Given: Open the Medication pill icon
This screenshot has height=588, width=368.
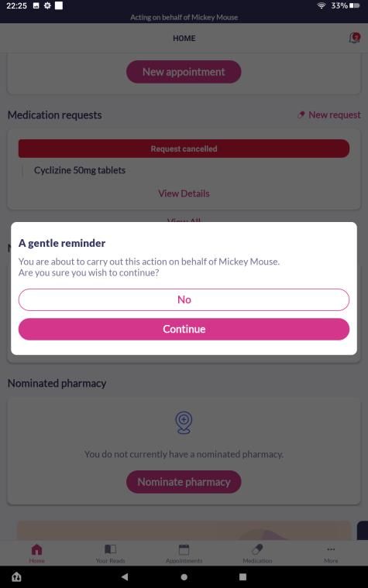Looking at the screenshot, I should point(257,550).
